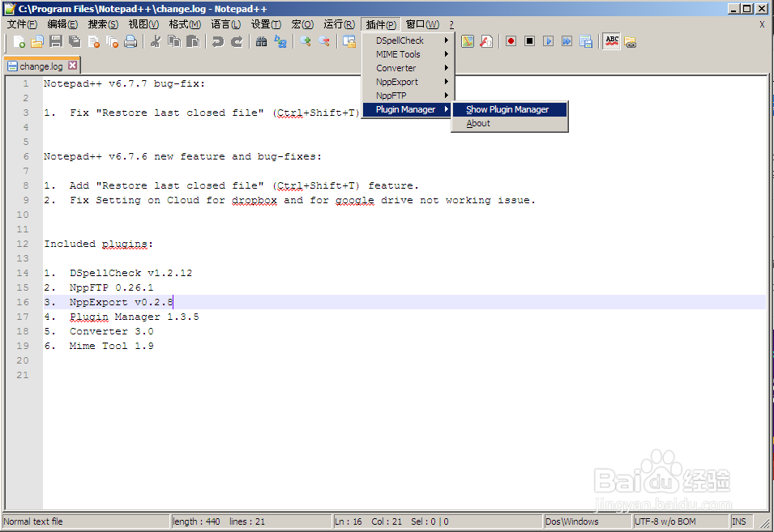Open the 搜索(S) menu

tap(103, 24)
